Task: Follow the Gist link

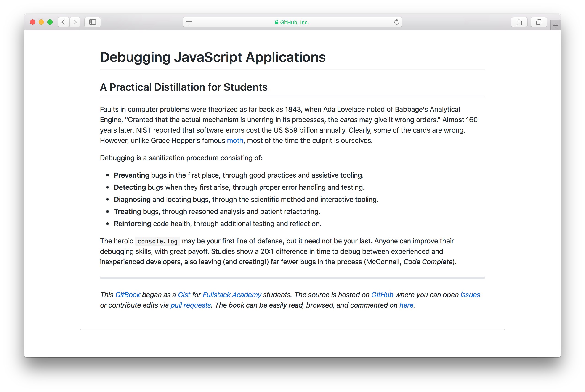Action: click(x=184, y=295)
